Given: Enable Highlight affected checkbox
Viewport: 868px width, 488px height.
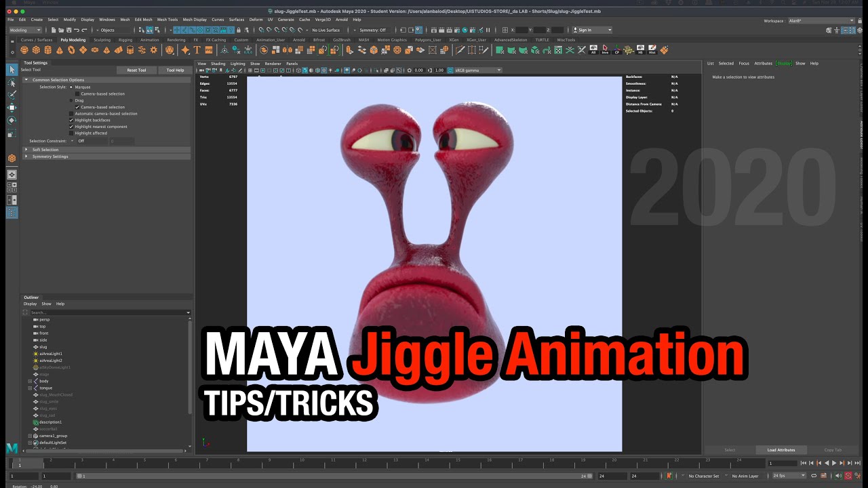Looking at the screenshot, I should pos(71,133).
